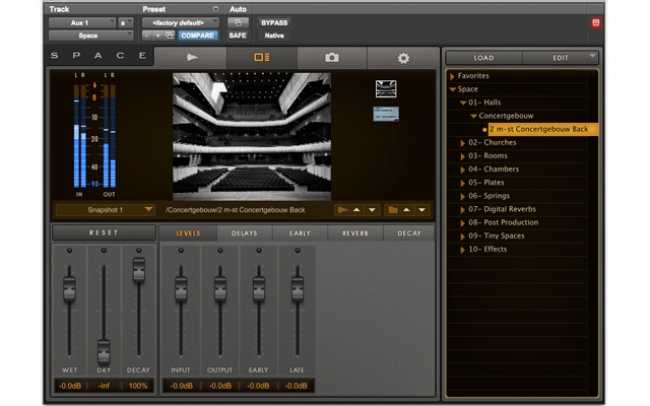
Task: Click the previous preset minus button
Action: point(148,36)
